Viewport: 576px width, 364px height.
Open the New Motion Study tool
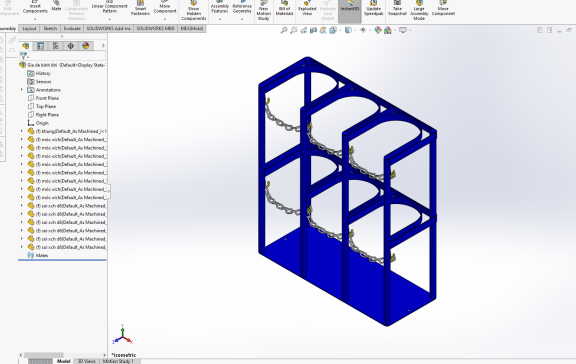(263, 11)
